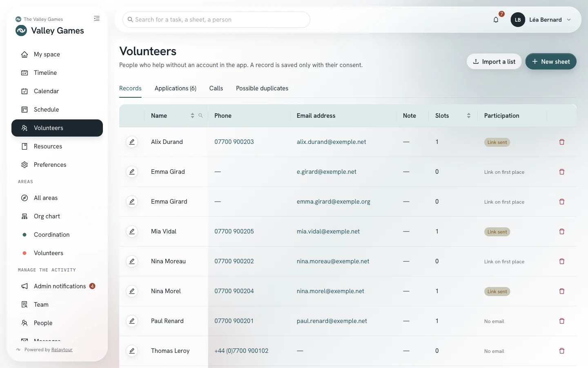Click the edit pencil for Mia Vidal
The image size is (588, 368).
[132, 231]
